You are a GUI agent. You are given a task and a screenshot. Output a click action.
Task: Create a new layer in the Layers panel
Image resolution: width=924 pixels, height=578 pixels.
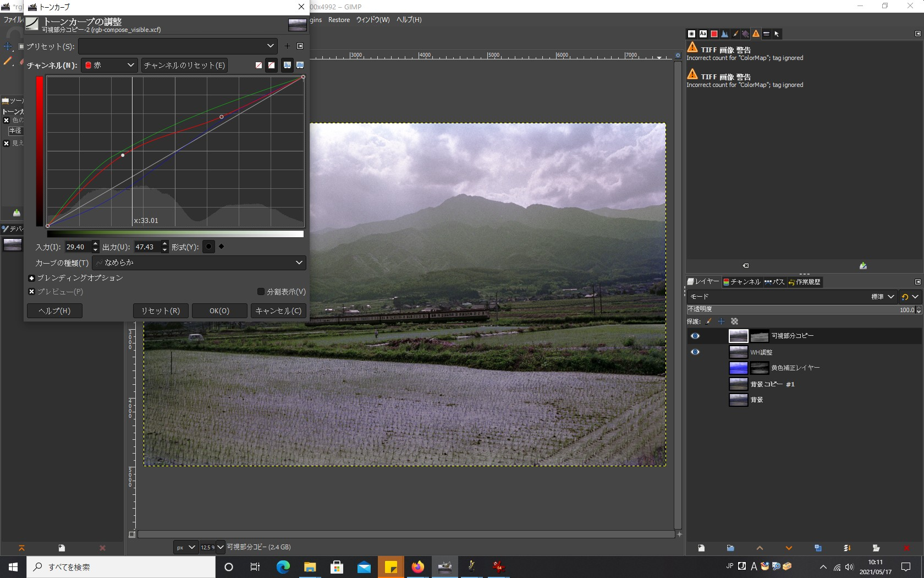(701, 548)
